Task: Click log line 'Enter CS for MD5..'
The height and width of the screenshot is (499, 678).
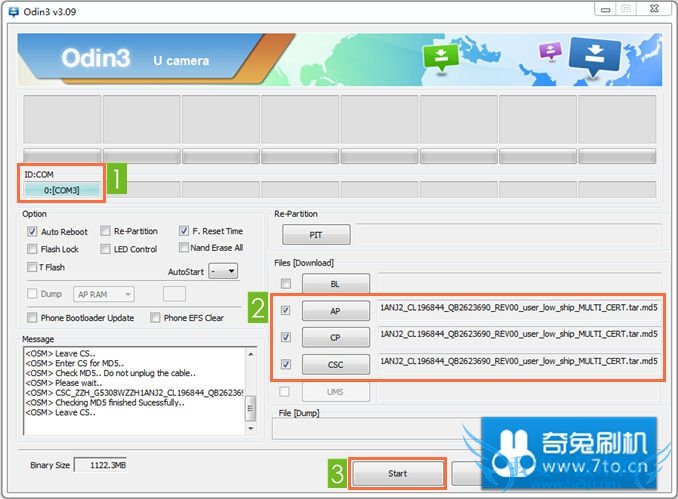Action: click(x=75, y=363)
